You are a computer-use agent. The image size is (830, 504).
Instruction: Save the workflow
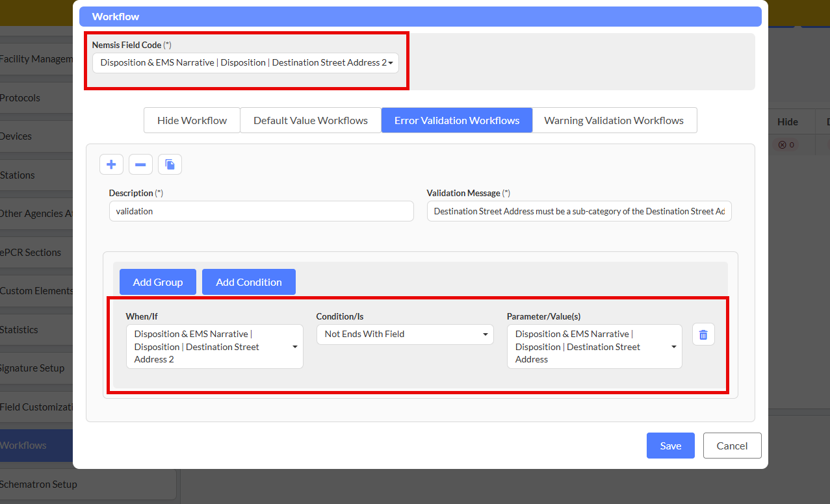click(670, 446)
